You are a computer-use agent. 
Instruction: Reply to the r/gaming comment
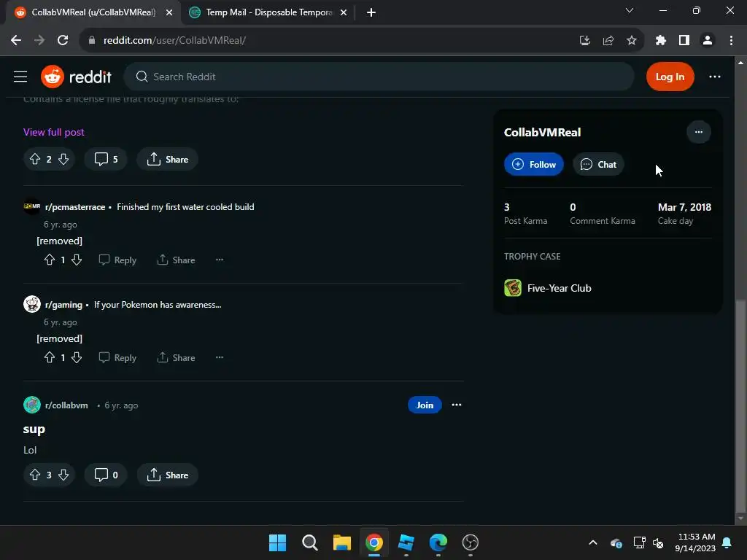117,357
